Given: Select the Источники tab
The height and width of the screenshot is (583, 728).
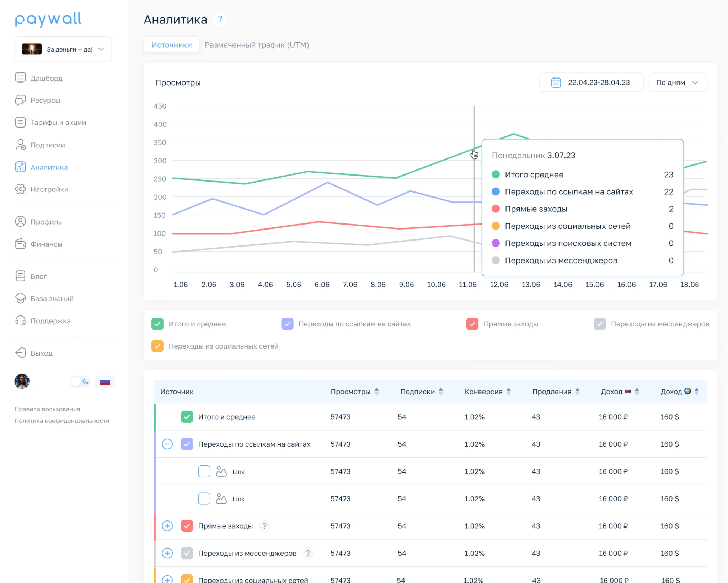Looking at the screenshot, I should [171, 45].
